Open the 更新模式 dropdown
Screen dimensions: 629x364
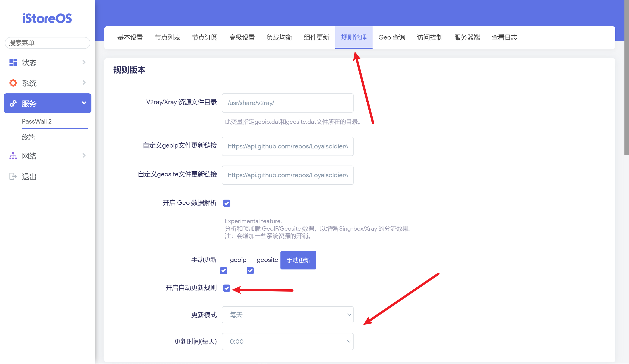[288, 315]
